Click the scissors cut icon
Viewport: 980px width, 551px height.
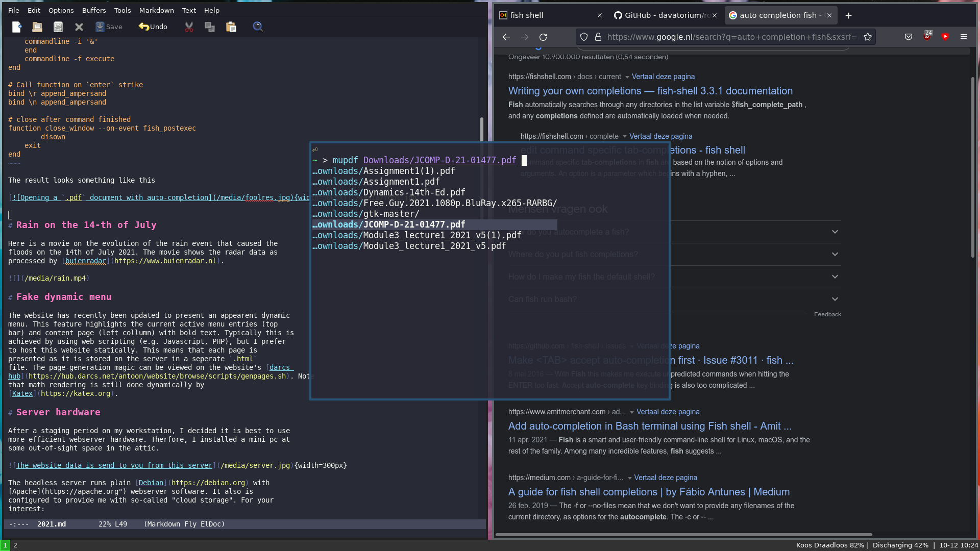(189, 27)
